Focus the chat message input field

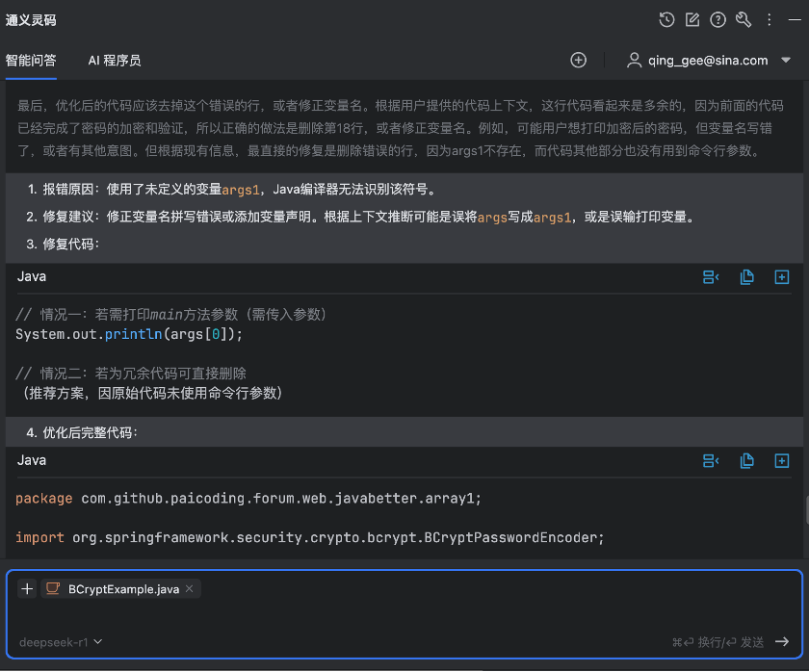point(404,615)
